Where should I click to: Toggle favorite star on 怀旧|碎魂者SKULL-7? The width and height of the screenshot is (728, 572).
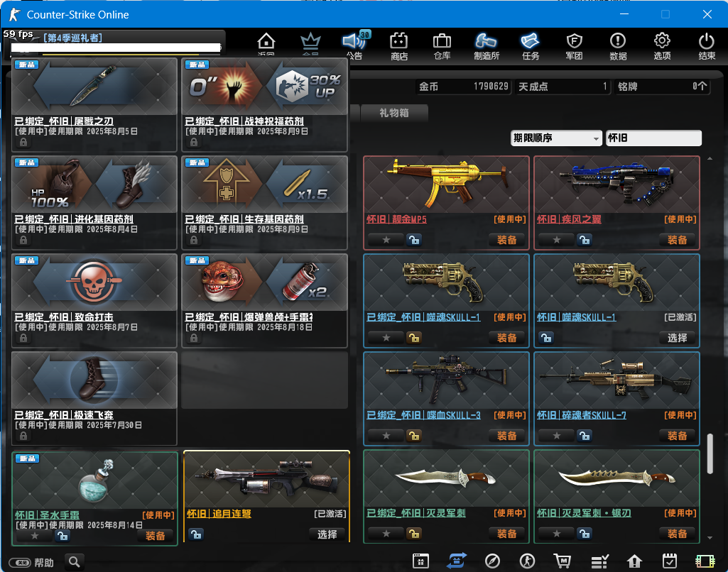point(556,436)
